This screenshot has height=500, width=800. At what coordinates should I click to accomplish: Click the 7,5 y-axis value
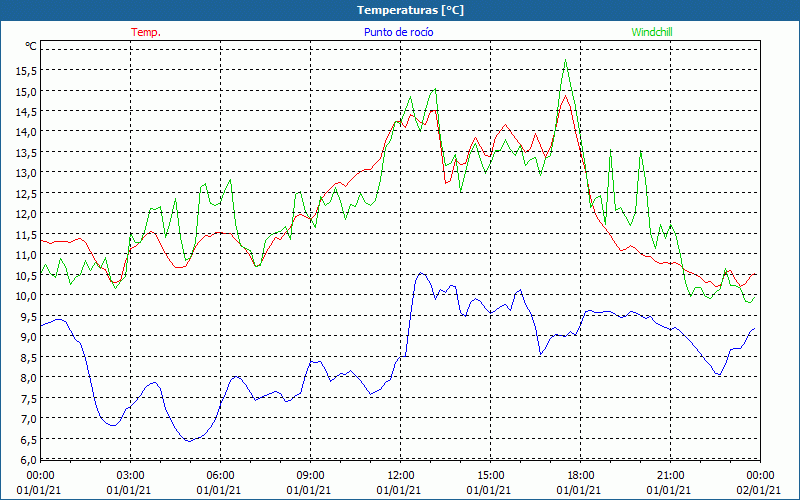pos(28,398)
